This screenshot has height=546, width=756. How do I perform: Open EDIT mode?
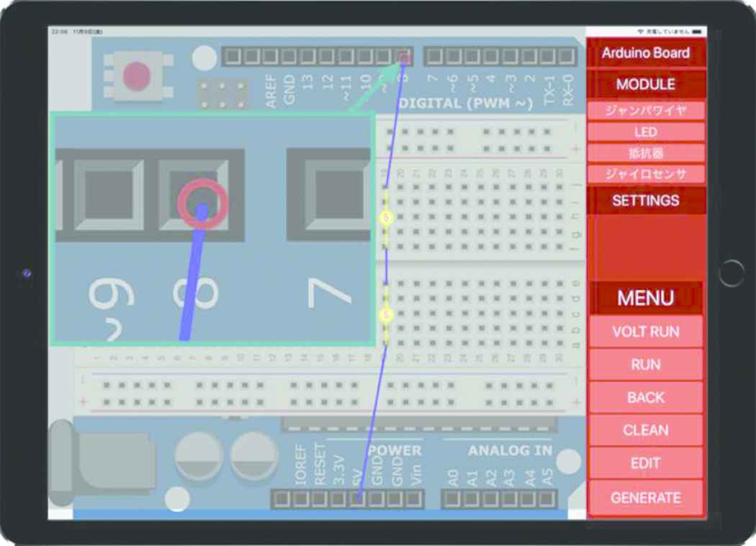(646, 463)
